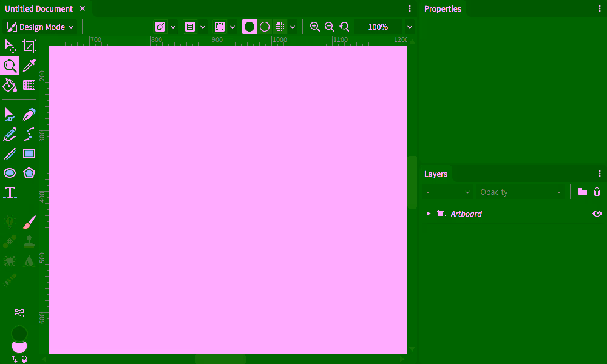Open the symbols hierarchy icon

(19, 313)
